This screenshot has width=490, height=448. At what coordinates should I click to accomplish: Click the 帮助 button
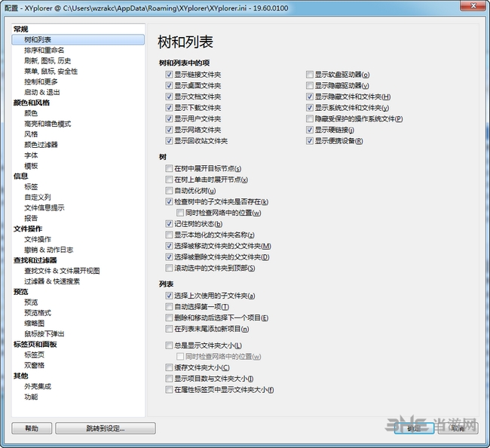tap(32, 428)
